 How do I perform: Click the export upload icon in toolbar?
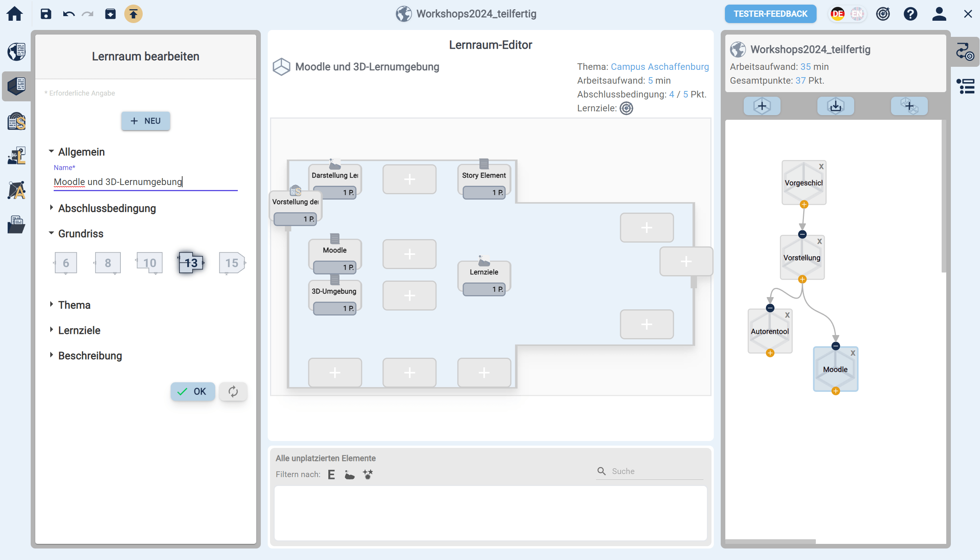click(133, 14)
